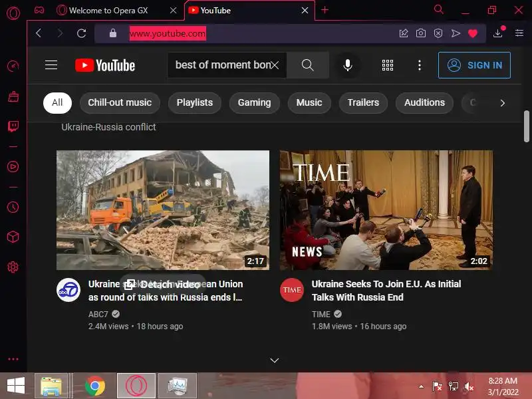
Task: Open Google Chrome from taskbar
Action: 95,386
